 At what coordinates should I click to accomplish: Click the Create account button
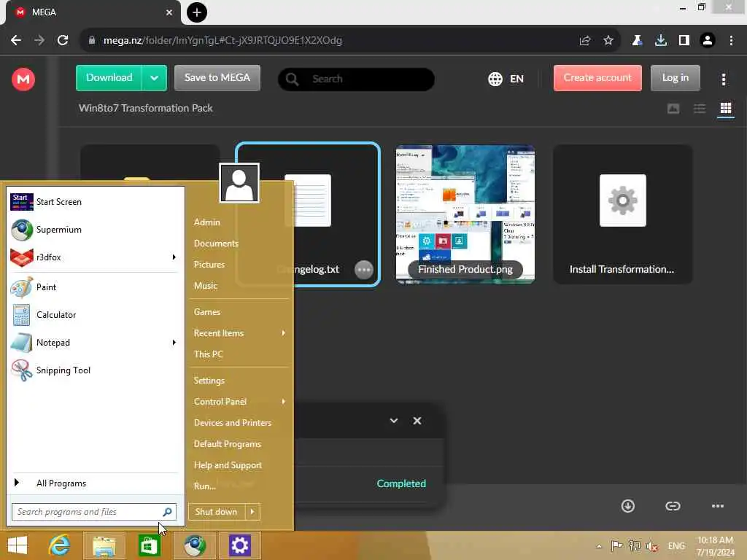coord(597,77)
